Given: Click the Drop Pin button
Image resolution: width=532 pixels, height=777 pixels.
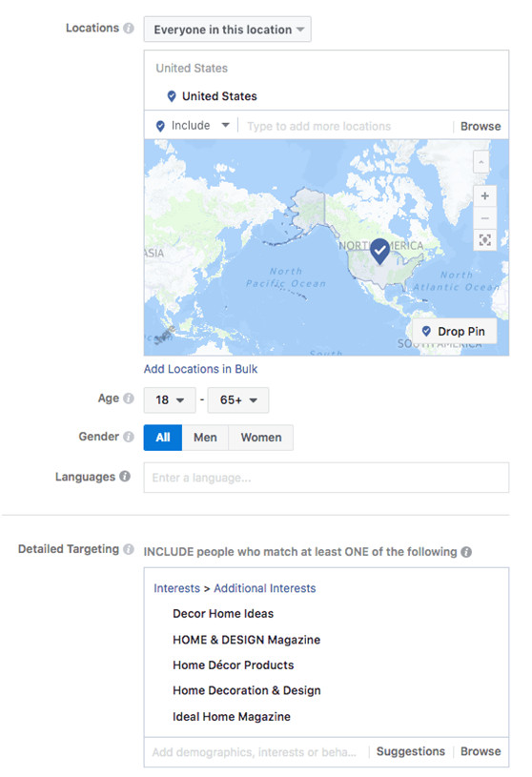Looking at the screenshot, I should pos(454,331).
